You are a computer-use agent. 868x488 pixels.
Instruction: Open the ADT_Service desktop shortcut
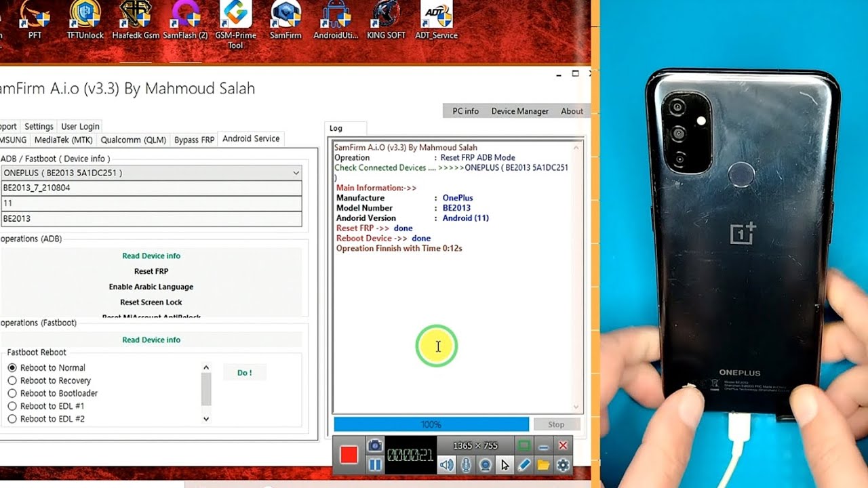[x=436, y=20]
